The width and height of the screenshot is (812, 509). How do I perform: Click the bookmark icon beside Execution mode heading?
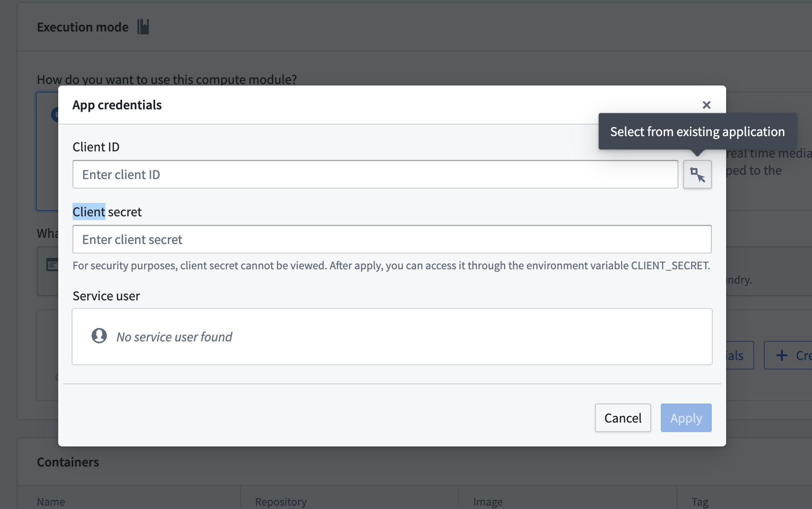144,27
